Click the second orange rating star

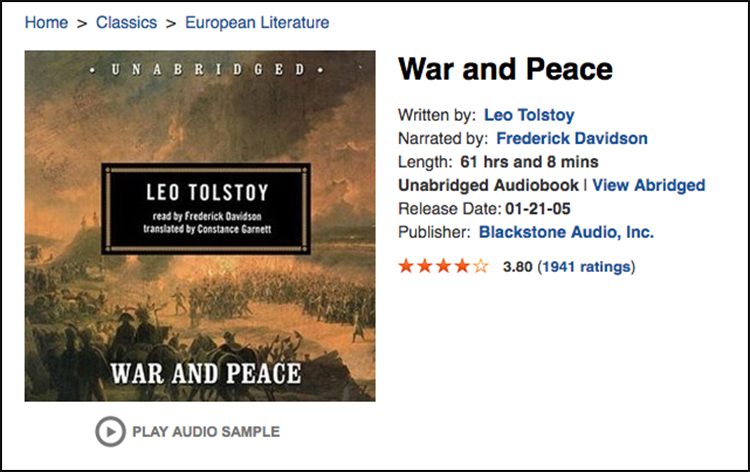click(425, 266)
